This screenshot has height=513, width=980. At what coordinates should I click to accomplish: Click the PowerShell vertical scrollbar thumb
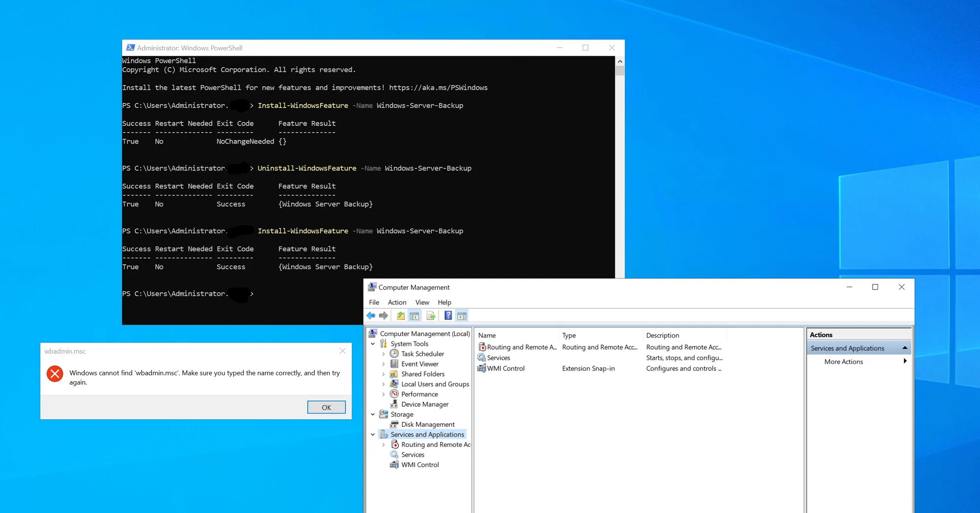click(620, 71)
